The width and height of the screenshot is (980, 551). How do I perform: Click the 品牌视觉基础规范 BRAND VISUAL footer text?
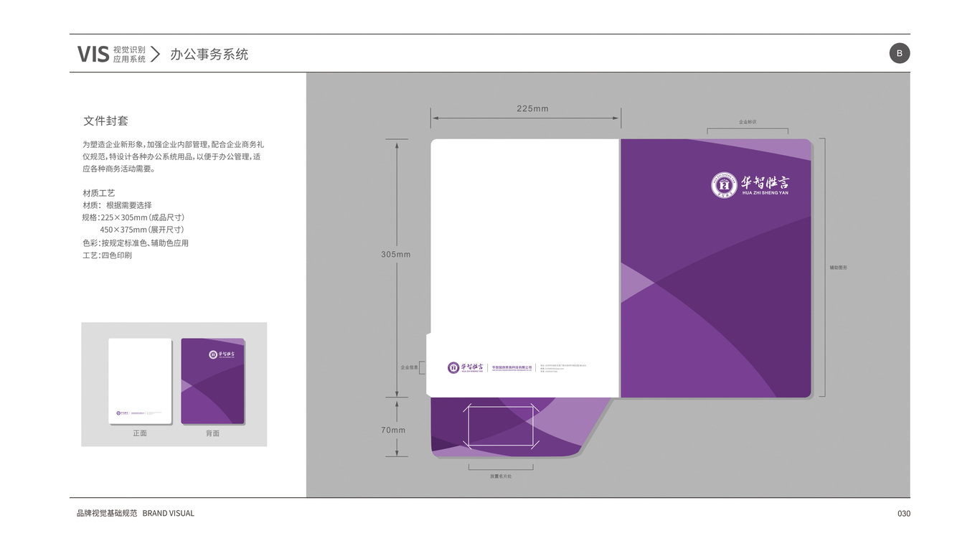pyautogui.click(x=136, y=513)
